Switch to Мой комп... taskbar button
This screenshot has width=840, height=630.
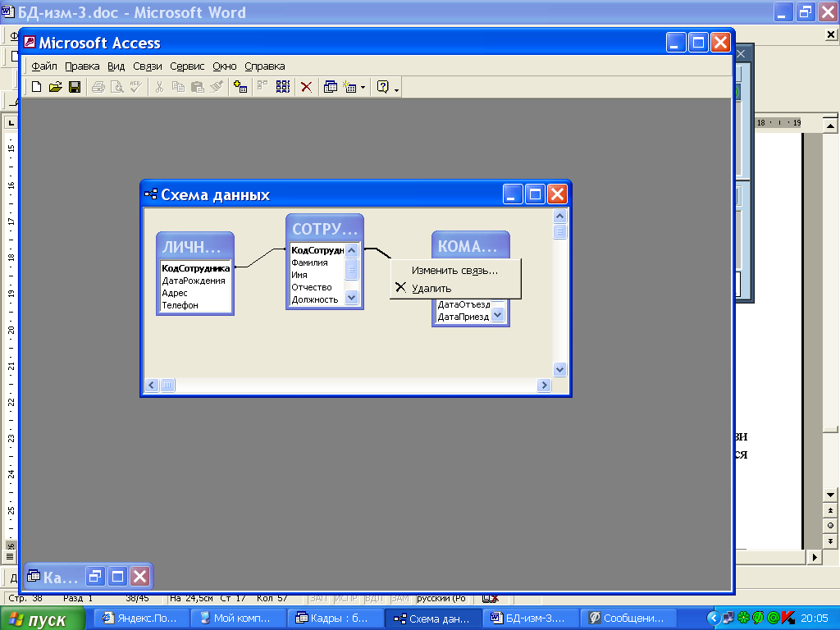[x=238, y=619]
